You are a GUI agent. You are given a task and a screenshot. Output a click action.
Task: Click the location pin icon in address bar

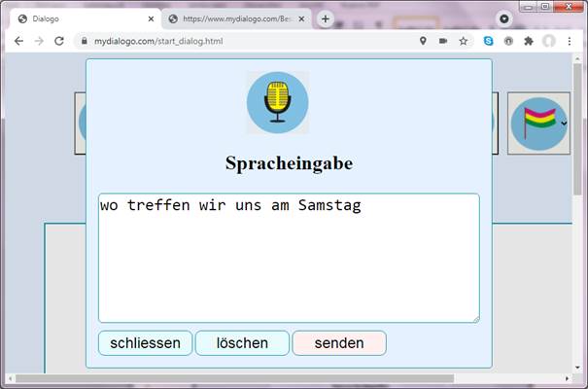423,41
